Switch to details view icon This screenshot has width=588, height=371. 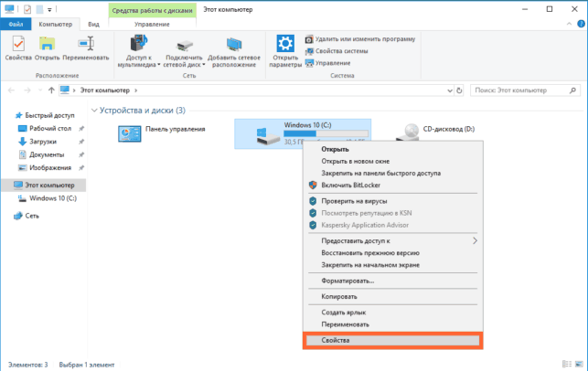click(x=567, y=365)
